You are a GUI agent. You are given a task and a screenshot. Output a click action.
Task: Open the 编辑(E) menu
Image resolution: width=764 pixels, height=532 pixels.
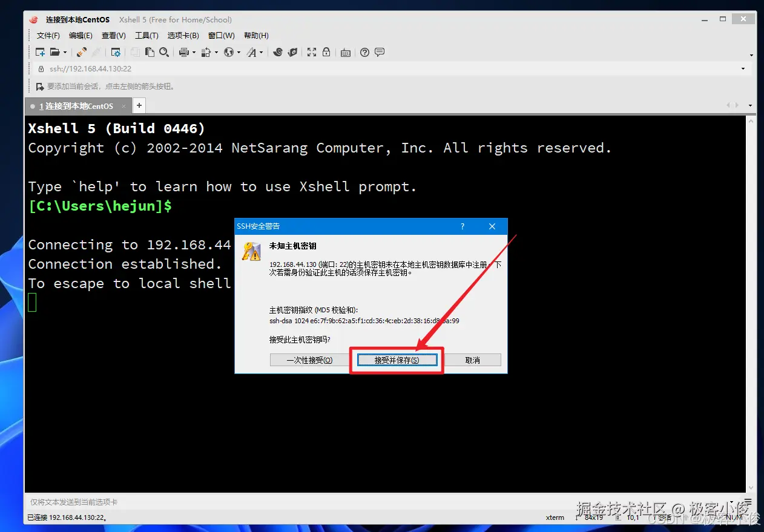[81, 36]
